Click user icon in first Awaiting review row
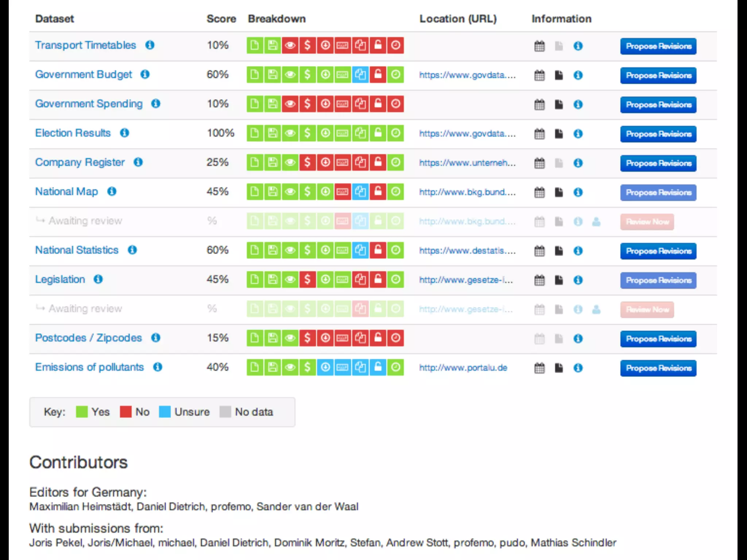Viewport: 747px width, 560px height. coord(596,222)
